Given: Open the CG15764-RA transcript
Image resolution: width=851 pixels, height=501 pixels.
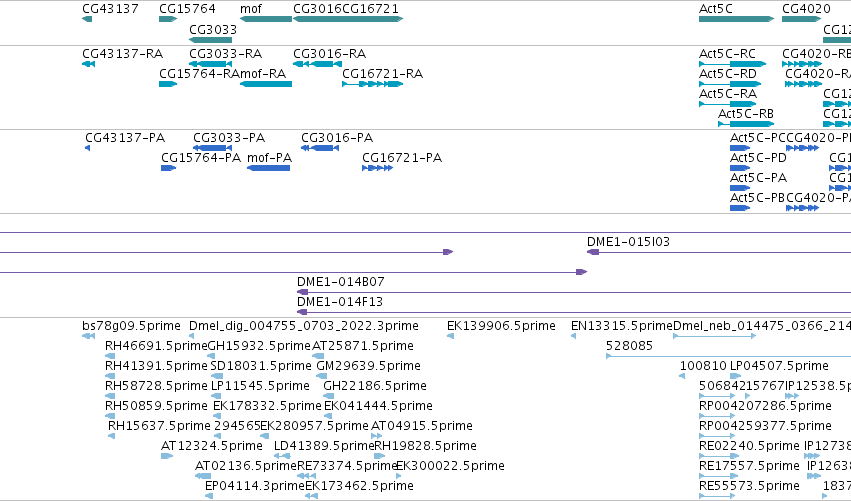Looking at the screenshot, I should click(168, 85).
